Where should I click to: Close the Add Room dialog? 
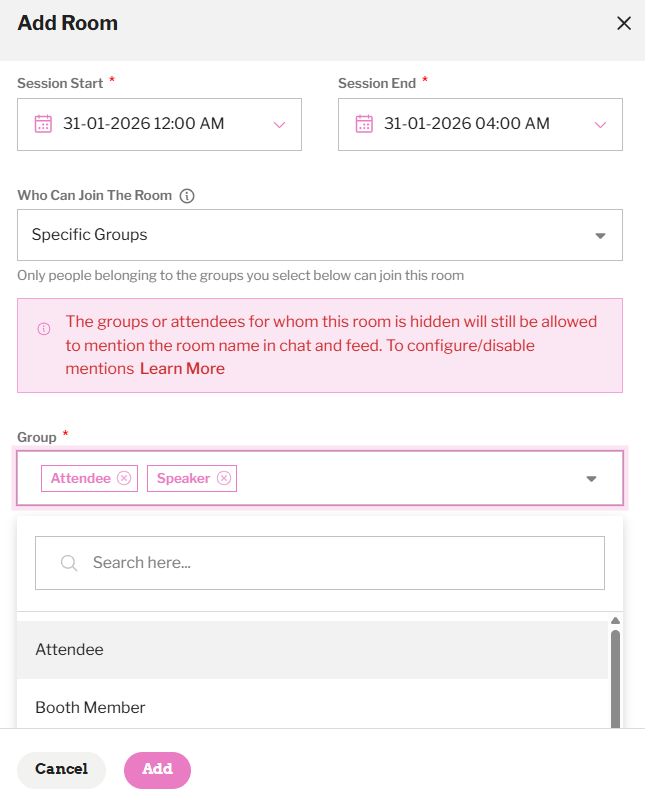click(x=623, y=23)
